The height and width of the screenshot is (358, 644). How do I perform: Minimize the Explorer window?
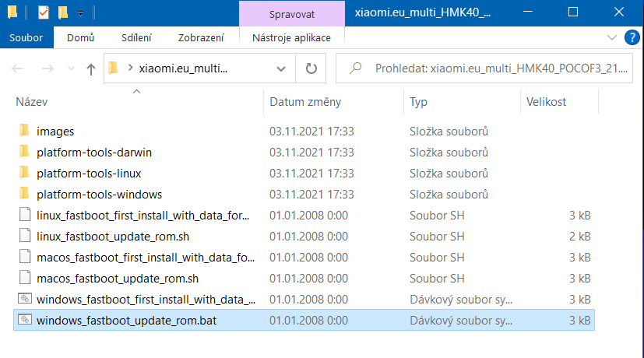point(528,12)
